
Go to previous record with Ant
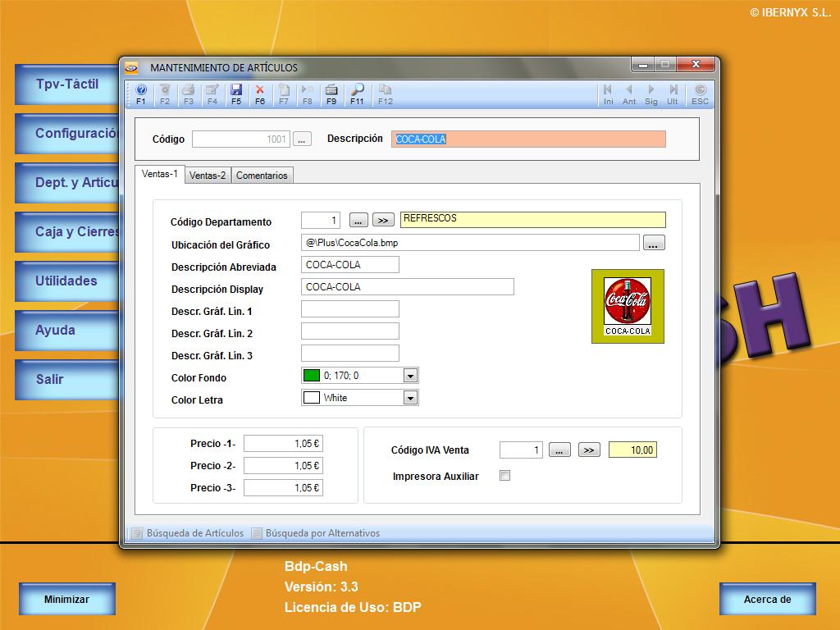click(629, 94)
